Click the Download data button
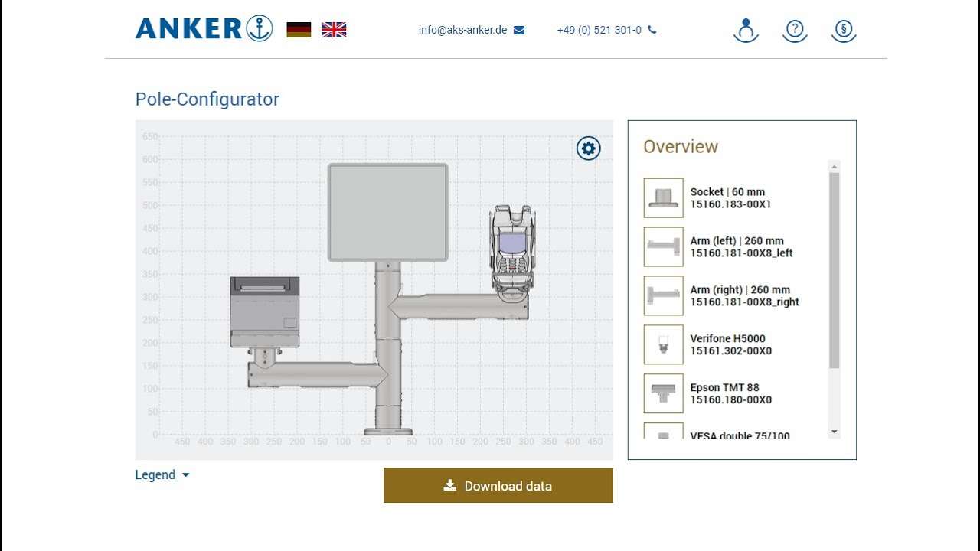The image size is (980, 551). point(498,485)
